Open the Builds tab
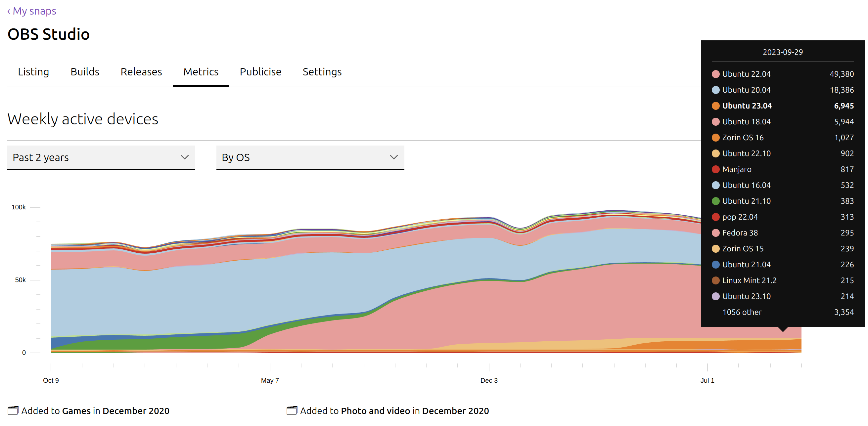 (x=85, y=72)
